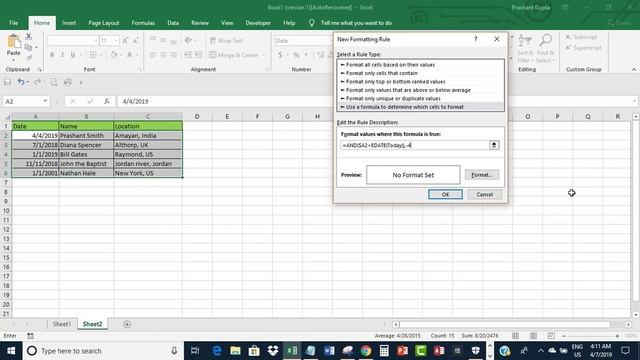Click the Undo arrow icon

coord(20,82)
